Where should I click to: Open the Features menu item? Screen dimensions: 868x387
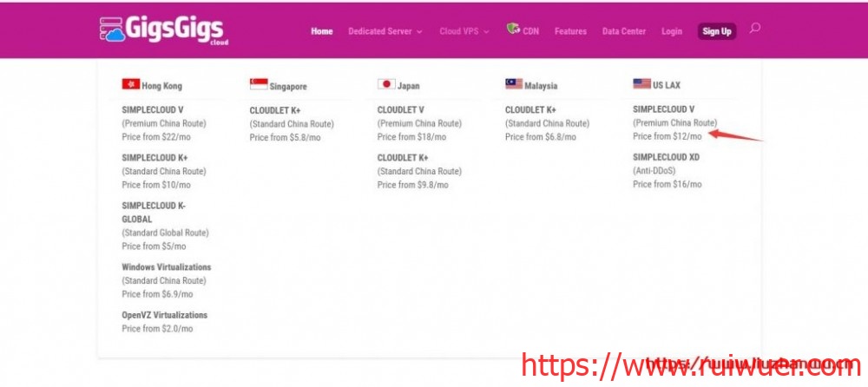tap(570, 31)
